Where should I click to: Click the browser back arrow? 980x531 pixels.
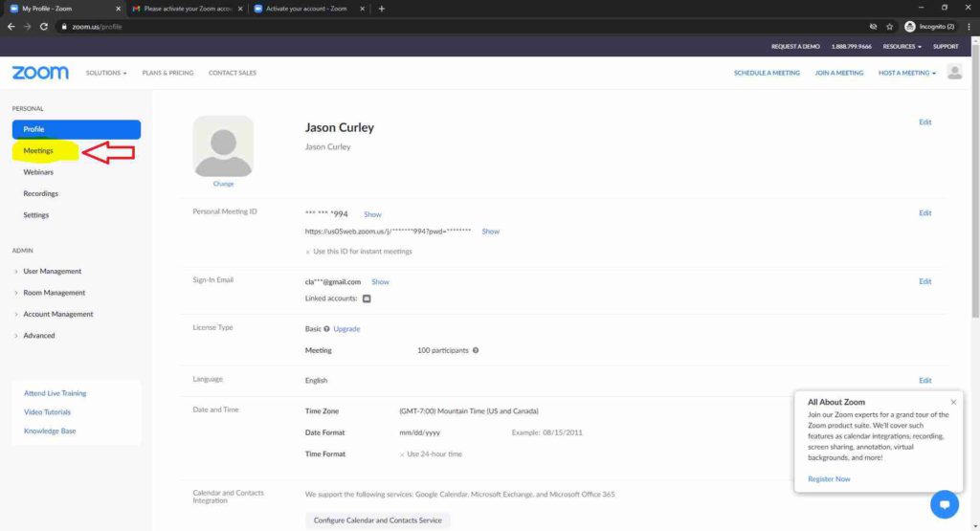[11, 26]
